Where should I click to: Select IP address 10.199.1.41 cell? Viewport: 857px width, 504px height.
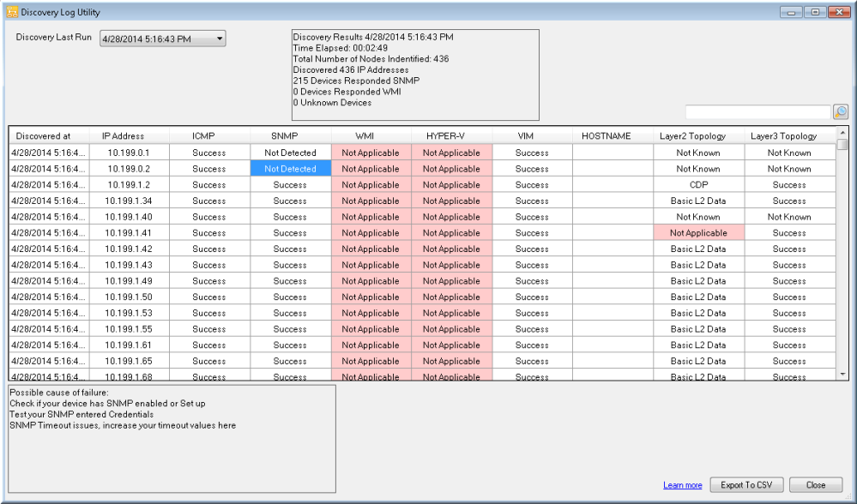pos(130,232)
